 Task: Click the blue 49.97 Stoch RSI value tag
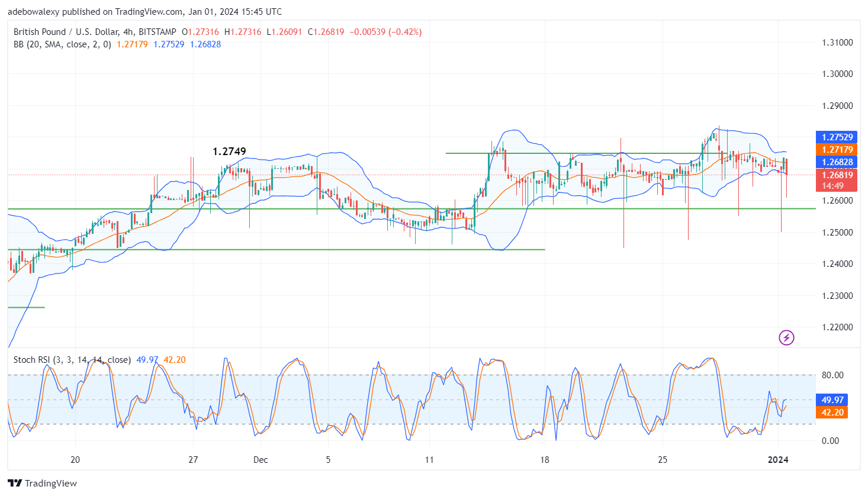tap(832, 400)
